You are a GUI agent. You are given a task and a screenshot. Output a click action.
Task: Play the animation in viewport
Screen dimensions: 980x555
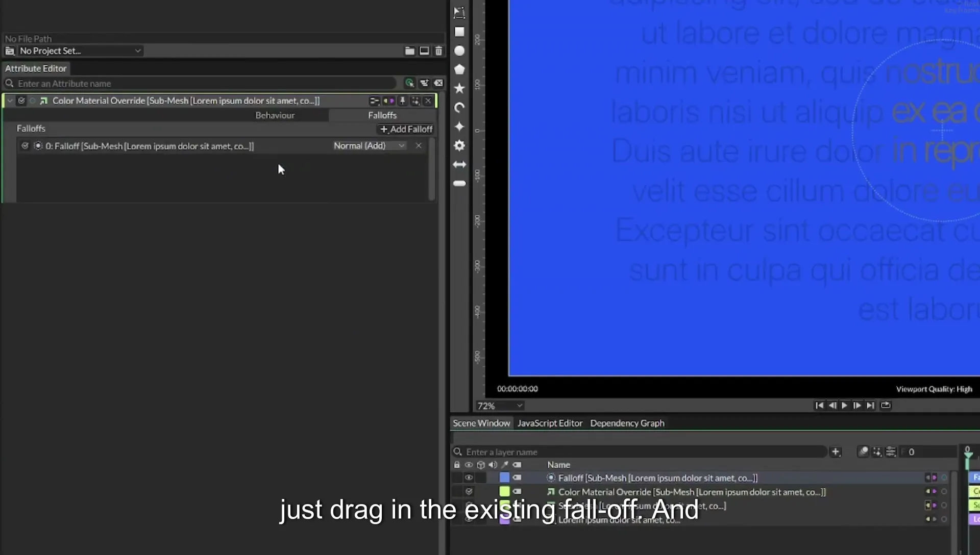[x=844, y=406]
